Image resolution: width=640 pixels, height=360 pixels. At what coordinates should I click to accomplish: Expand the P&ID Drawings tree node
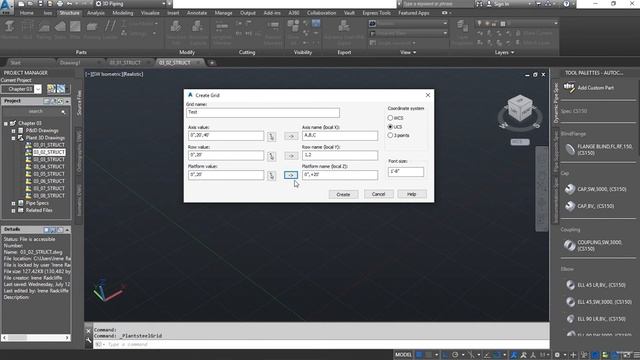pos(13,131)
